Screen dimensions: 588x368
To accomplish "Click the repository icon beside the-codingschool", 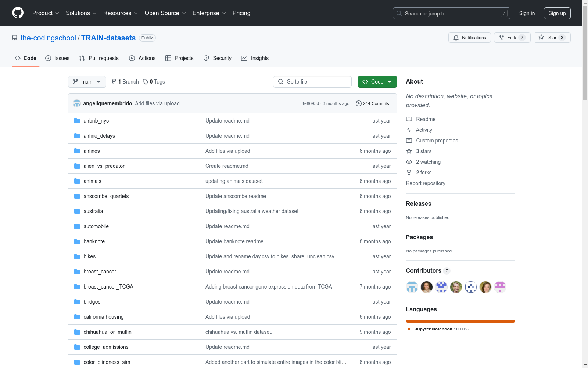I will (x=15, y=38).
